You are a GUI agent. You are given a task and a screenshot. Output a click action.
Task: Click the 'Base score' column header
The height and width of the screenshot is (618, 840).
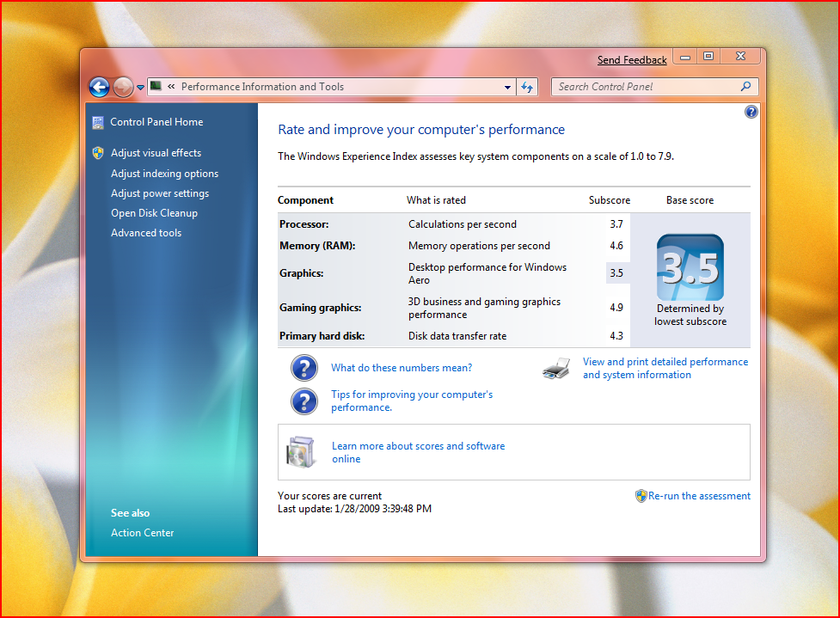(690, 200)
